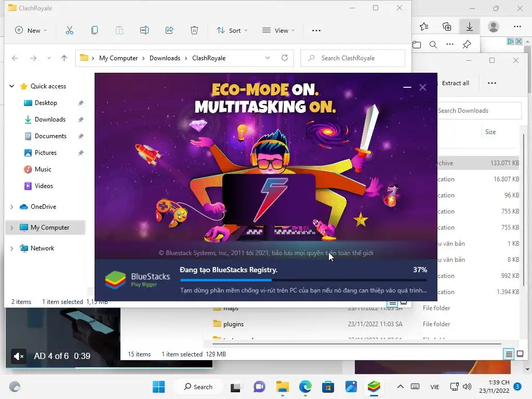Click the volume speaker icon in tray
The image size is (532, 399).
tap(467, 387)
